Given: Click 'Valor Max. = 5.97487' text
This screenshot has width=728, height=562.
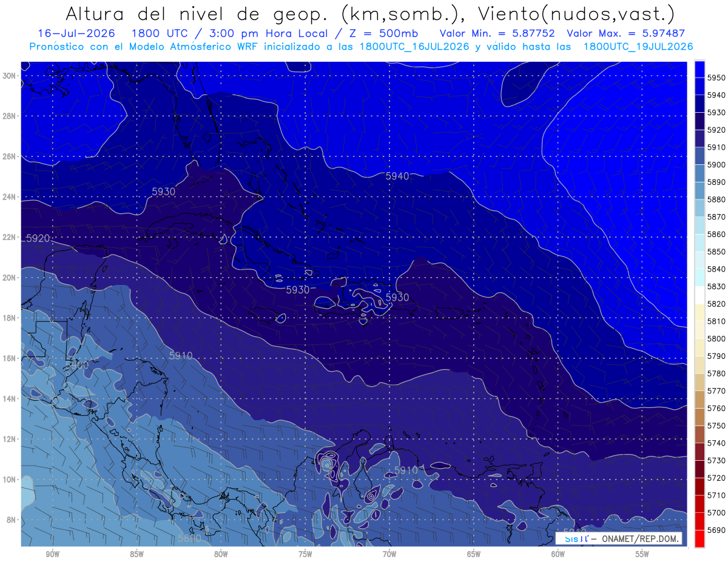Looking at the screenshot, I should 625,33.
